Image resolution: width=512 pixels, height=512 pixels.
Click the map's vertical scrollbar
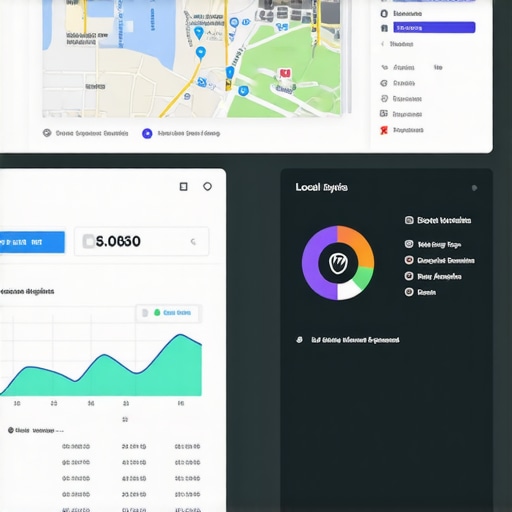pos(349,57)
